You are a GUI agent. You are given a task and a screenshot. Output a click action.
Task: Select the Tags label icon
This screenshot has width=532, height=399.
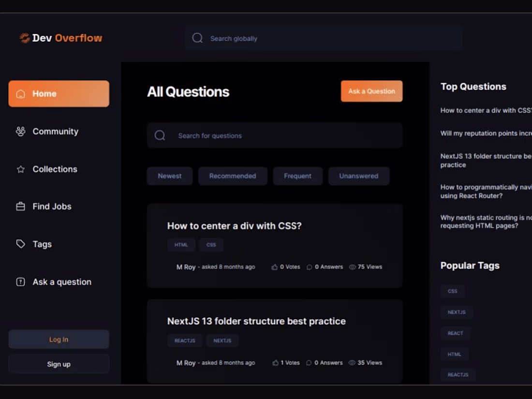(x=20, y=244)
